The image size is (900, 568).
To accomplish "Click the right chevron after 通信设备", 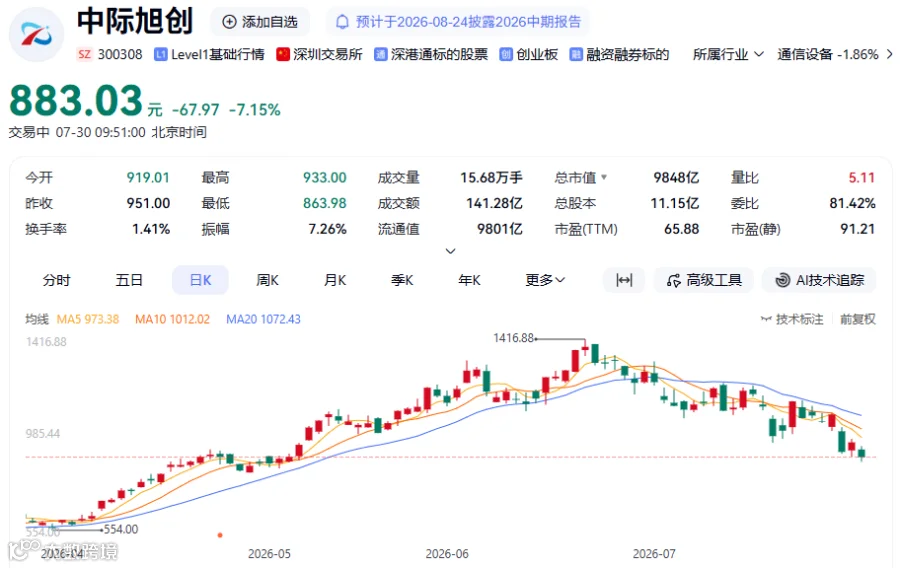I will click(x=890, y=55).
